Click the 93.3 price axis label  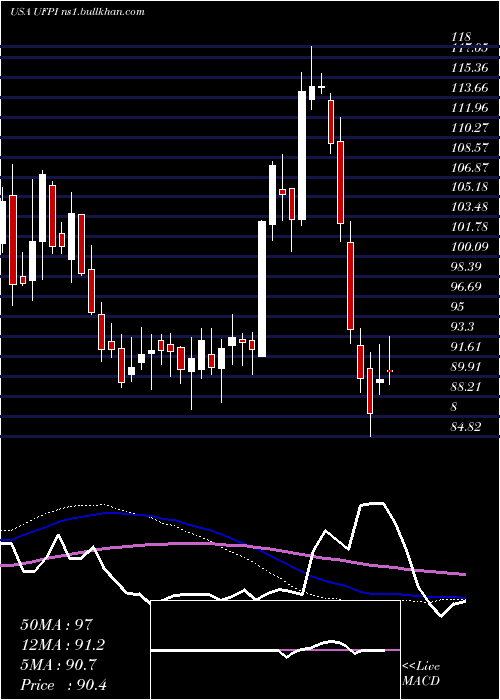pos(463,326)
